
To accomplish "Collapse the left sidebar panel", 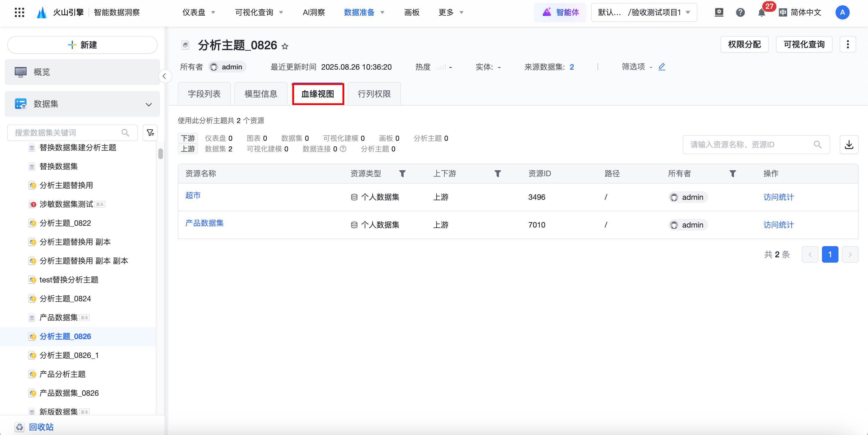I will click(x=164, y=76).
